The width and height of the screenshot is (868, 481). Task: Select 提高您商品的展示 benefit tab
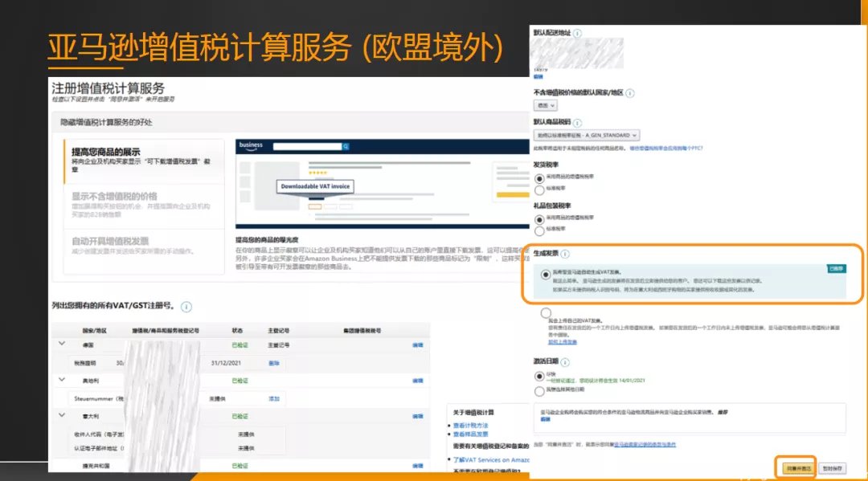point(145,161)
